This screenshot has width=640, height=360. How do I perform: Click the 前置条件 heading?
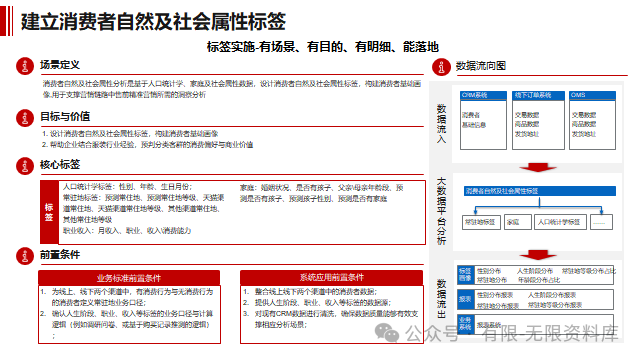tap(60, 255)
